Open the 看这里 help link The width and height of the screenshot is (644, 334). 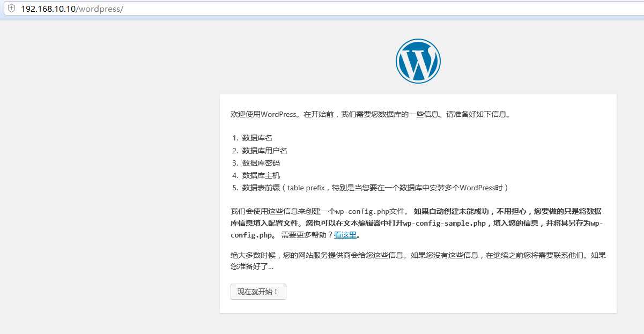tap(345, 235)
